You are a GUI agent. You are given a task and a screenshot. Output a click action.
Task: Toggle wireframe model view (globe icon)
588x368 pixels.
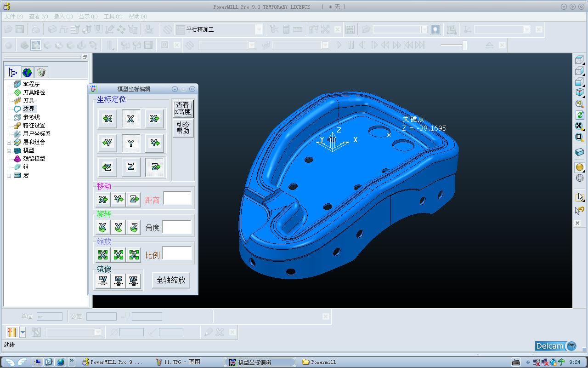(x=579, y=178)
